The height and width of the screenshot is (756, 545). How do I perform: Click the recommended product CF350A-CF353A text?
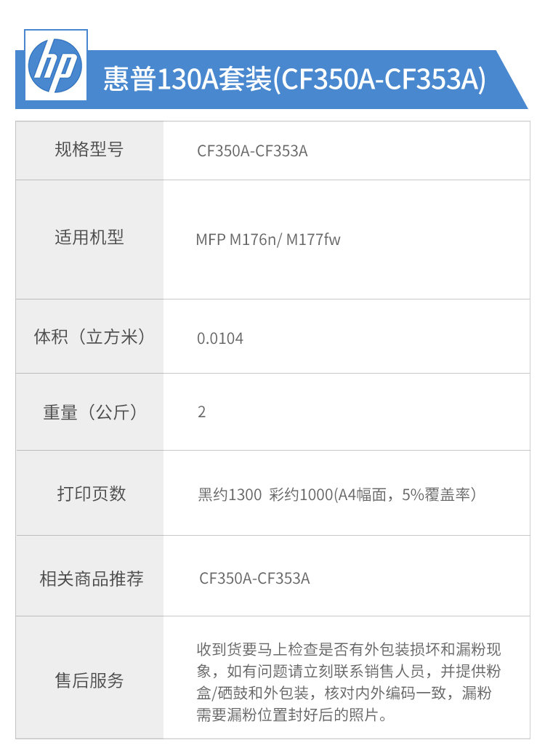(x=254, y=578)
